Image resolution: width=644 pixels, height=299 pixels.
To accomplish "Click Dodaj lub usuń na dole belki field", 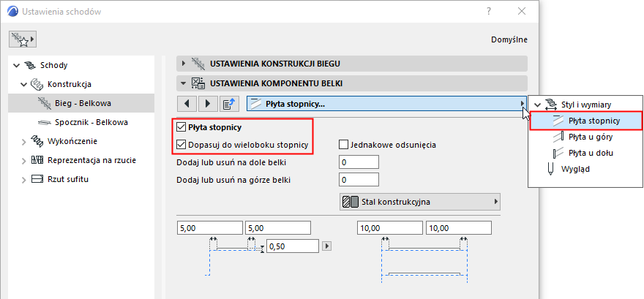I will [359, 162].
